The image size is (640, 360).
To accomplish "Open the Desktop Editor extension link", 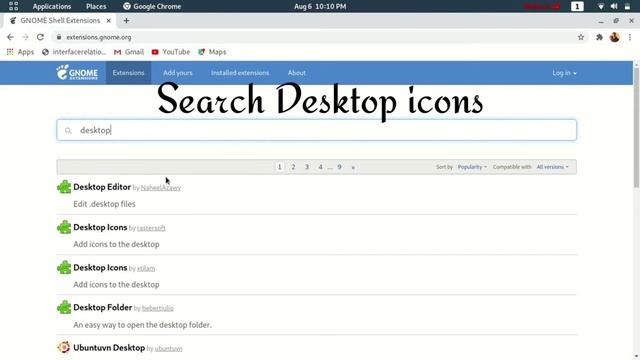I will click(102, 187).
